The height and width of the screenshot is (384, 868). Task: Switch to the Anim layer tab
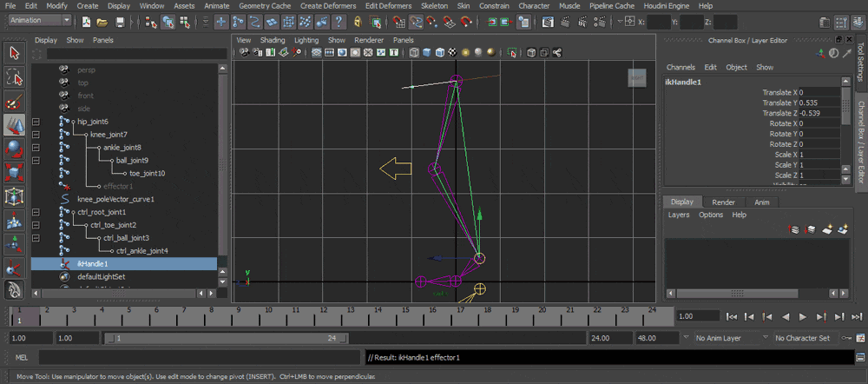tap(762, 202)
